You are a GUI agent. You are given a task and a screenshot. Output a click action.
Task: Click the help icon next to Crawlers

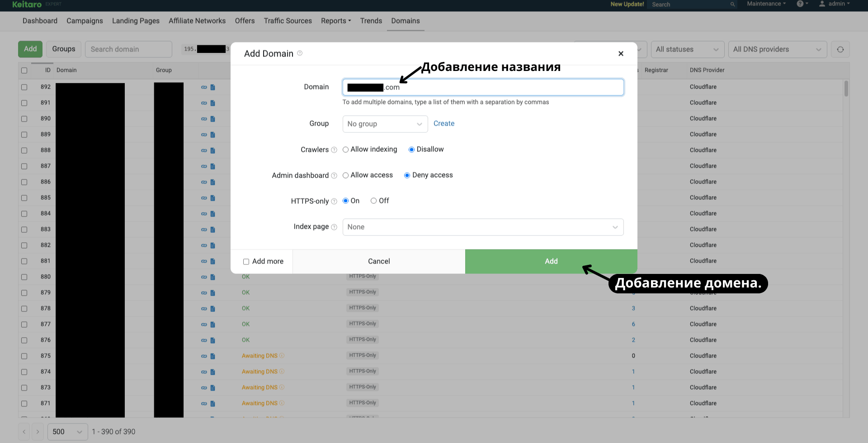334,150
